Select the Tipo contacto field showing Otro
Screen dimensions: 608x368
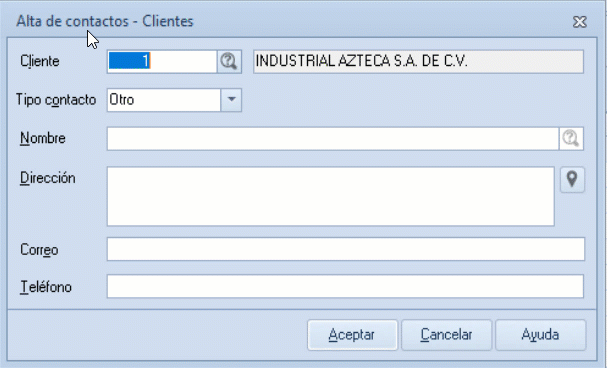164,100
